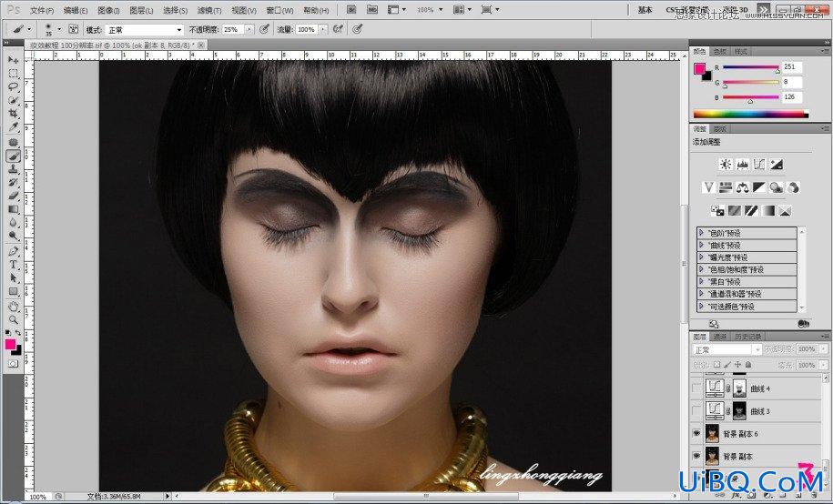833x504 pixels.
Task: Select the Spot Healing Brush tool
Action: click(x=14, y=142)
